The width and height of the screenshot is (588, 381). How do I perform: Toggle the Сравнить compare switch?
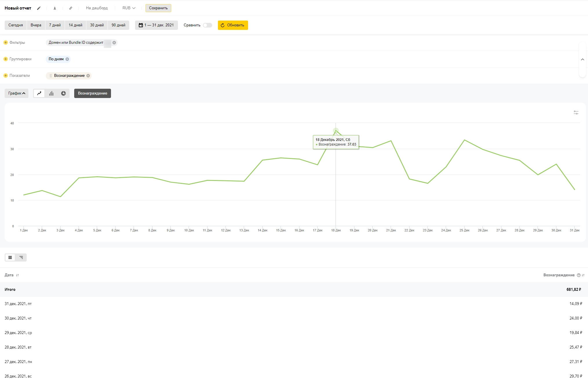pyautogui.click(x=207, y=25)
